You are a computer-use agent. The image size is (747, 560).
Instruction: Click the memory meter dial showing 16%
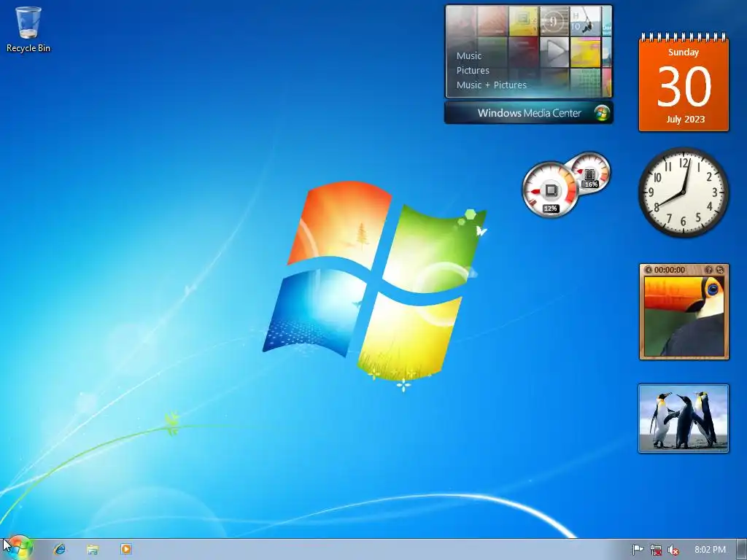click(590, 173)
